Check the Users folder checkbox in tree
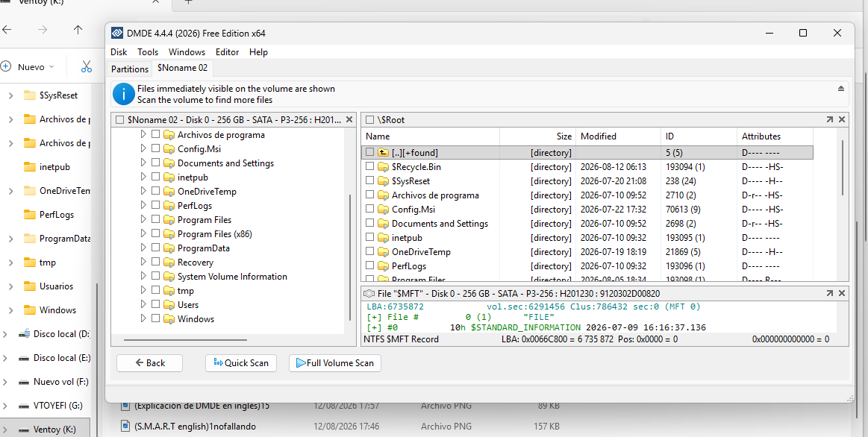 coord(155,305)
